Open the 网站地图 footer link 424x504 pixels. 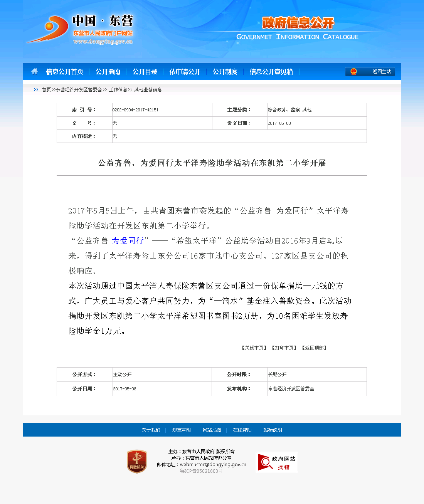tap(212, 430)
